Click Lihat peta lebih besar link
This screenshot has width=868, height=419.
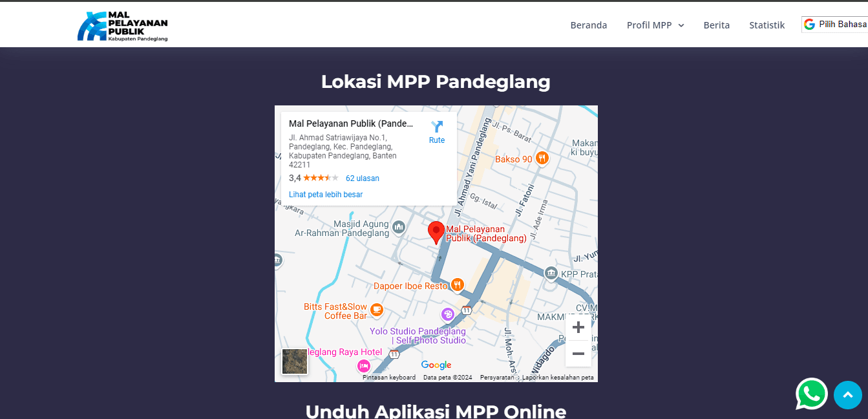click(326, 195)
